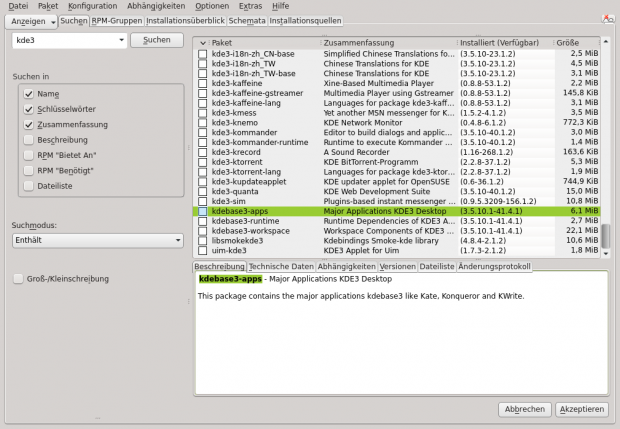Mark uim-kde3 for installation
The image size is (620, 429).
click(x=202, y=251)
